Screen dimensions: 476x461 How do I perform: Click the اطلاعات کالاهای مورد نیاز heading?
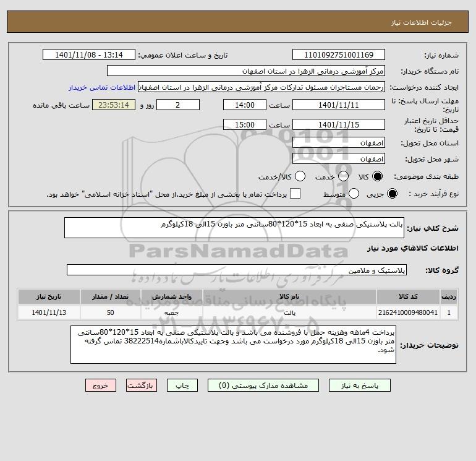(x=413, y=248)
